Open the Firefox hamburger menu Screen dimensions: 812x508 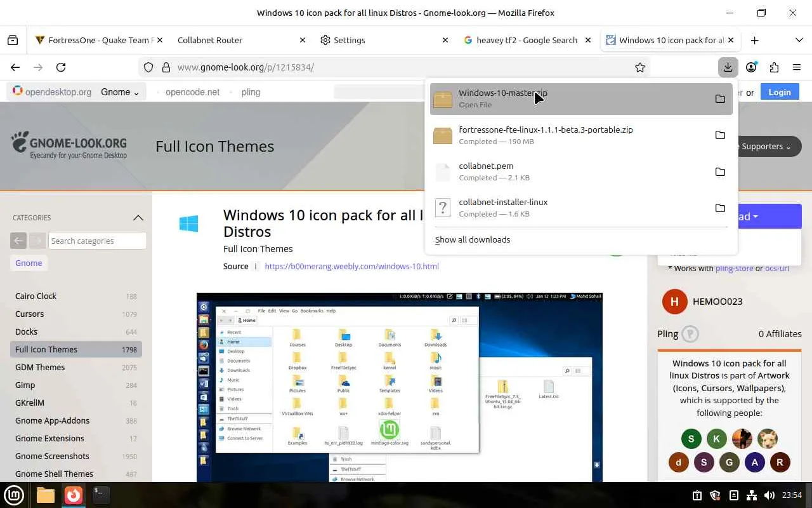click(797, 67)
